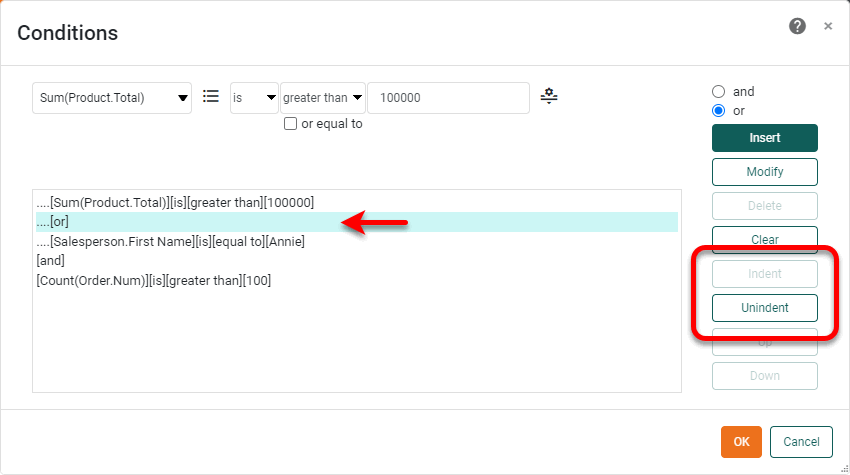Expand the Sum(Product.Total) field dropdown
This screenshot has width=850, height=475.
pyautogui.click(x=112, y=98)
